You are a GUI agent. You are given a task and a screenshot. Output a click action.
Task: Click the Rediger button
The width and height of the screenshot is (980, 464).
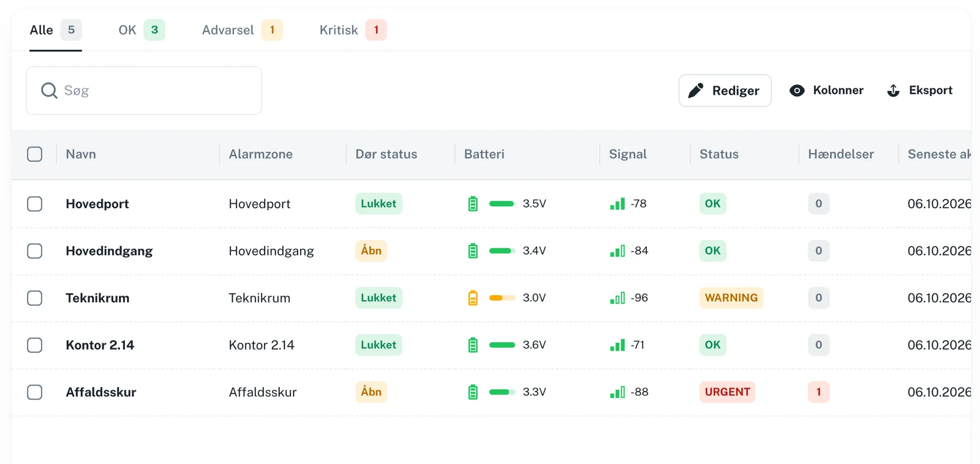click(x=725, y=91)
